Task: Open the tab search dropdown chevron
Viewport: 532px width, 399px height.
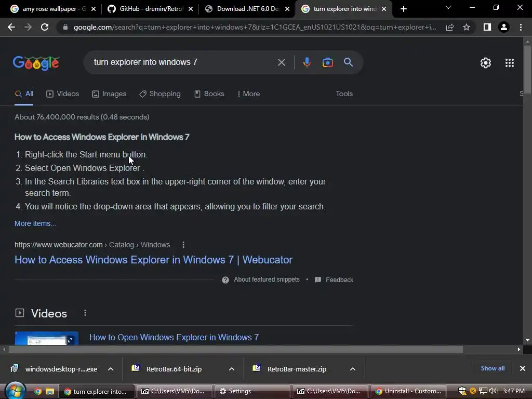Action: [448, 7]
